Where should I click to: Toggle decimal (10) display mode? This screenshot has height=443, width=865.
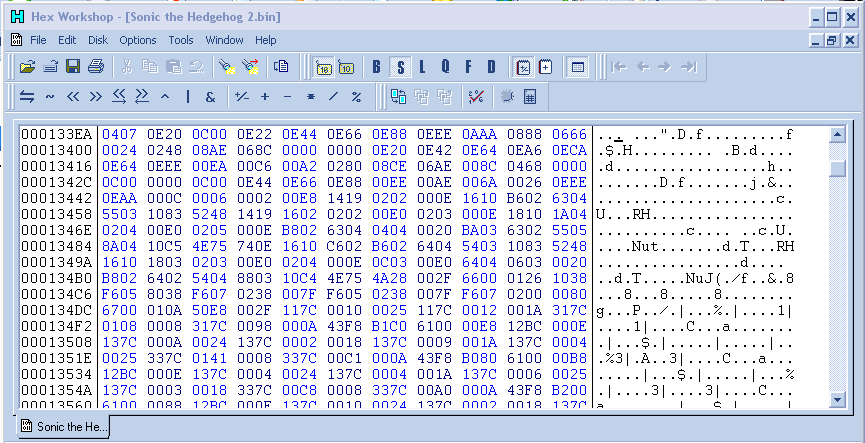tap(346, 68)
